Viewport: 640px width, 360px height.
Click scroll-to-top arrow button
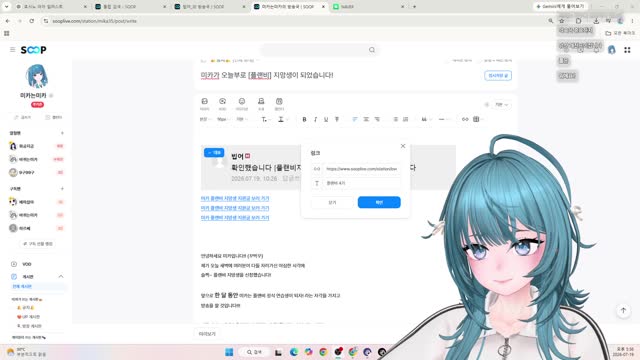click(x=623, y=311)
